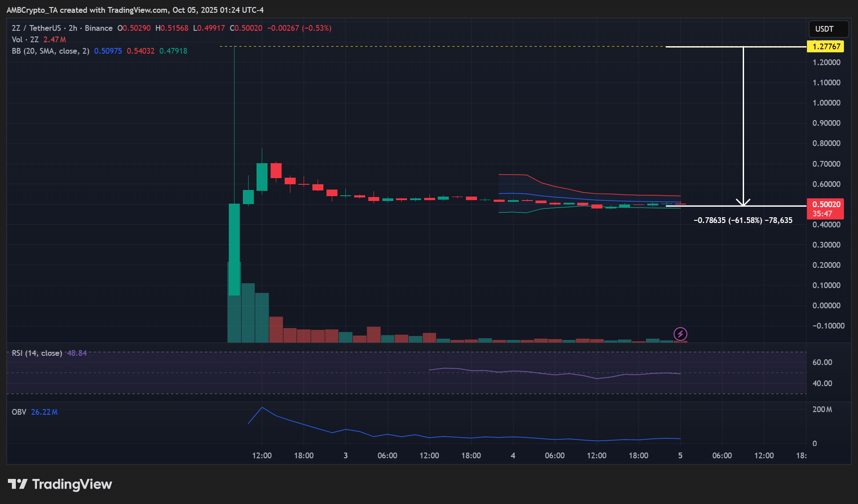Open the USDT currency selector
This screenshot has width=858, height=504.
[x=828, y=29]
